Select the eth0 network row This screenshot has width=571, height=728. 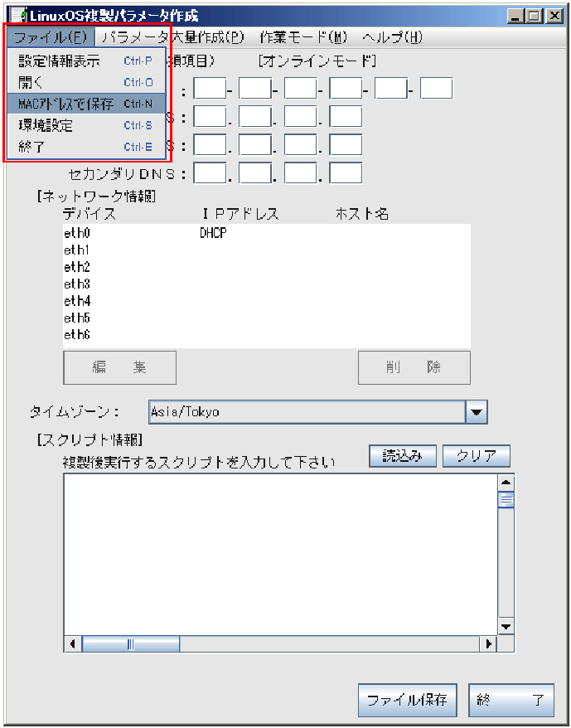267,234
